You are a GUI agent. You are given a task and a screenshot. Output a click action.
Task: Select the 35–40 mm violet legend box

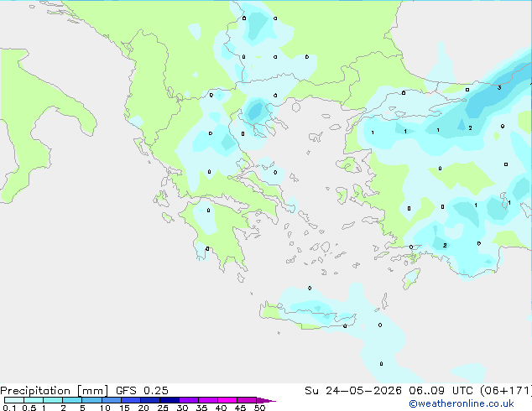[208, 400]
